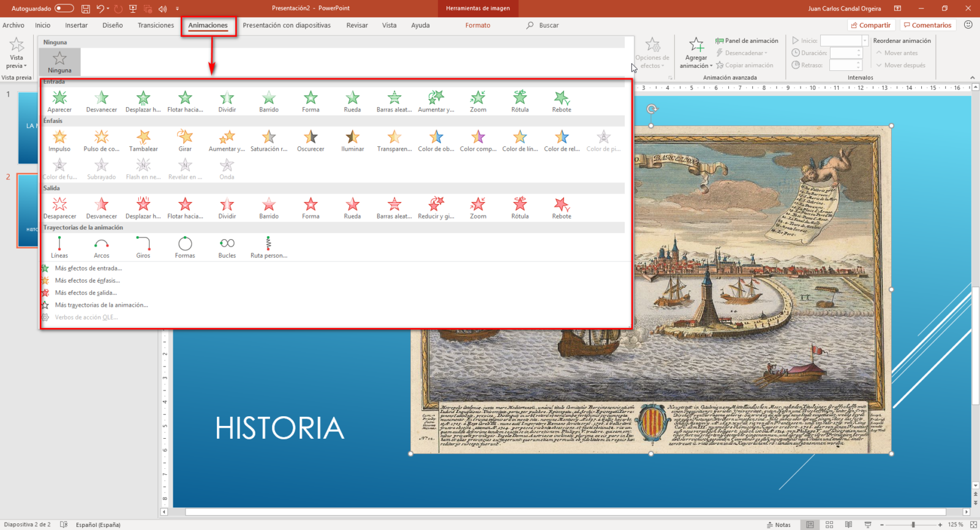Select the Girar emphasis effect
The width and height of the screenshot is (980, 530).
tap(185, 140)
